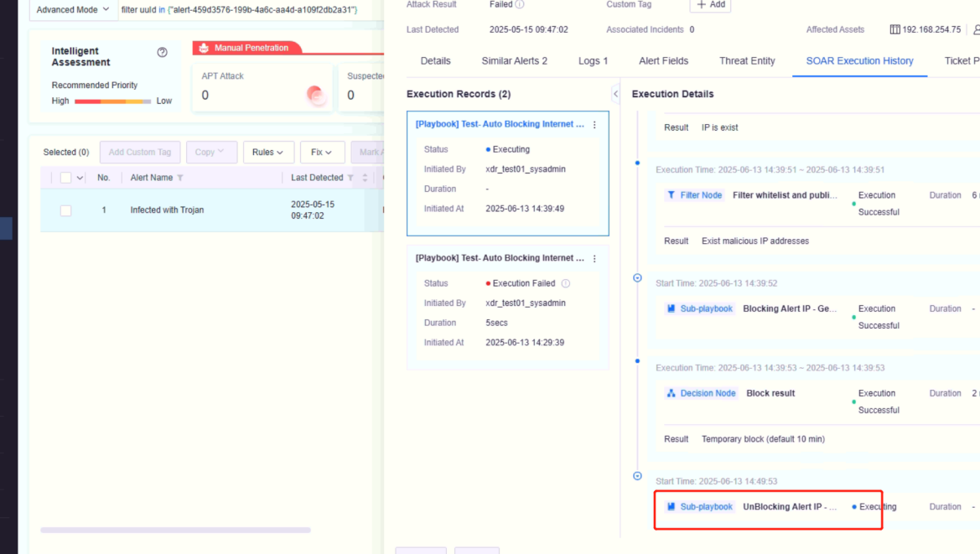Viewport: 980px width, 554px height.
Task: Sort by the Last Detected column arrows
Action: tap(365, 178)
